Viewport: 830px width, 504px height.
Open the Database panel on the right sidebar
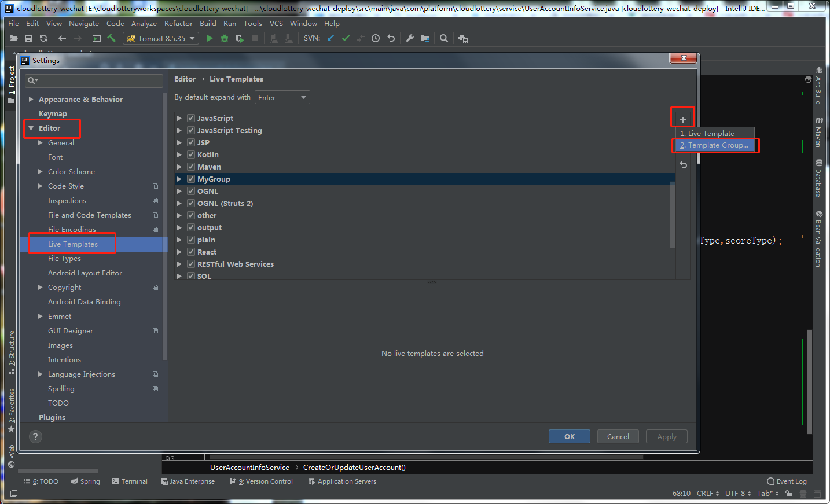click(x=819, y=175)
